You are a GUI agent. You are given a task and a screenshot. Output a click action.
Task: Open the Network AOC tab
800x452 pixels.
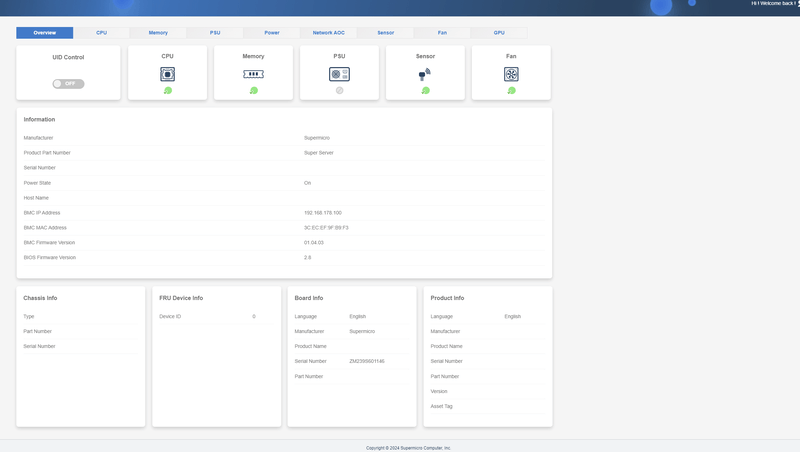point(329,33)
